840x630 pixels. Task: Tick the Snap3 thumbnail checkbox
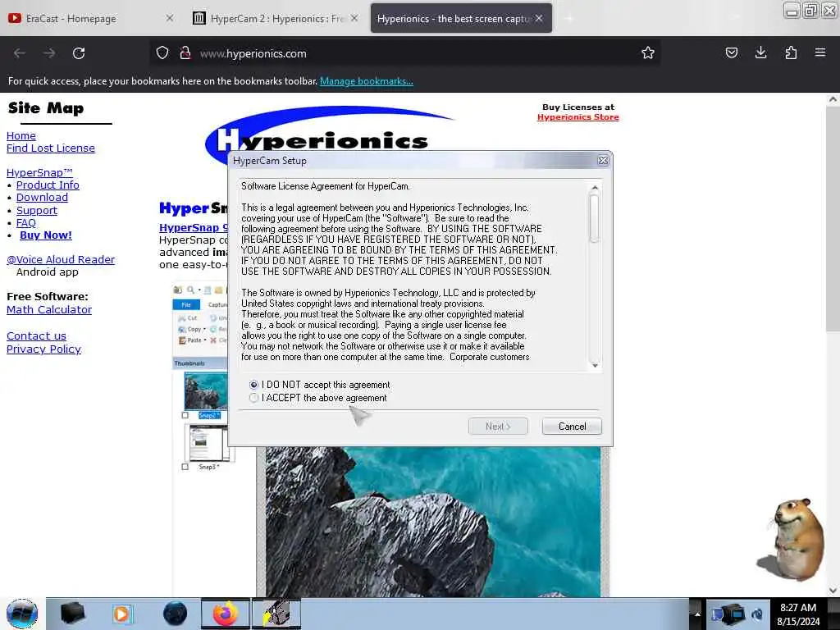click(x=185, y=467)
